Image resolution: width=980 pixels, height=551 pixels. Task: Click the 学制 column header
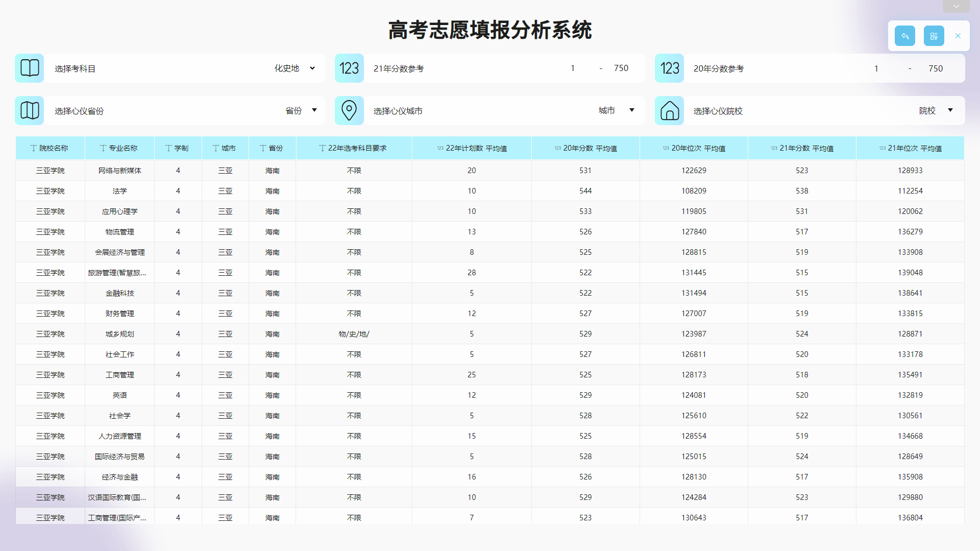(178, 148)
